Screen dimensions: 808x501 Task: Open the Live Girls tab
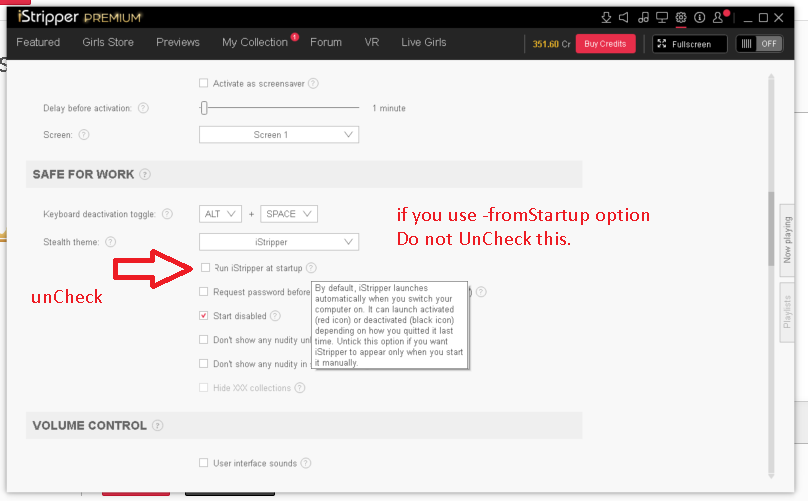coord(424,42)
